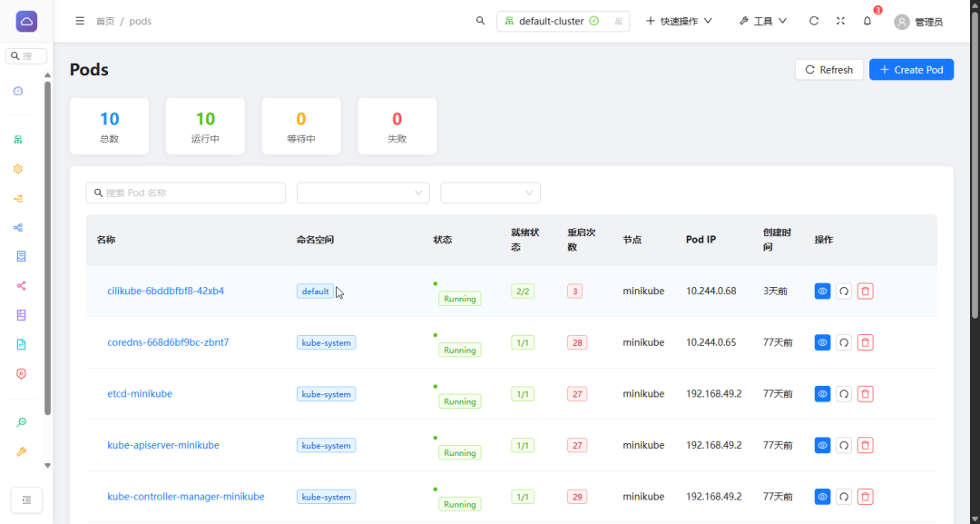Click the Create Pod button

click(911, 69)
